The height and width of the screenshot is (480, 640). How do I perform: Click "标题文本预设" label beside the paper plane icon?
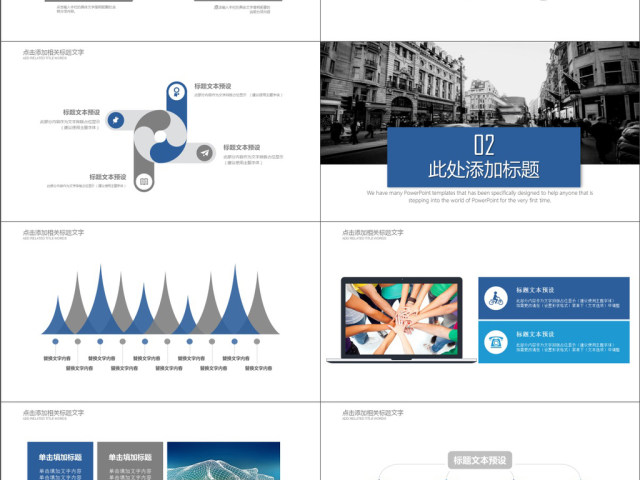[242, 147]
